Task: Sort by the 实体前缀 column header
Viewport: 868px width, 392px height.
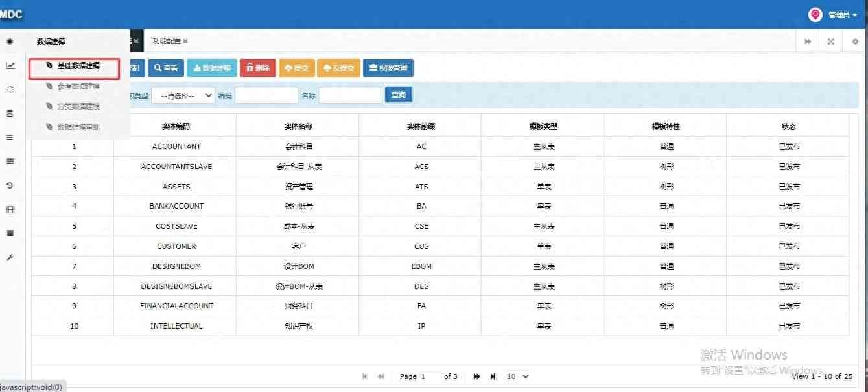Action: coord(421,126)
